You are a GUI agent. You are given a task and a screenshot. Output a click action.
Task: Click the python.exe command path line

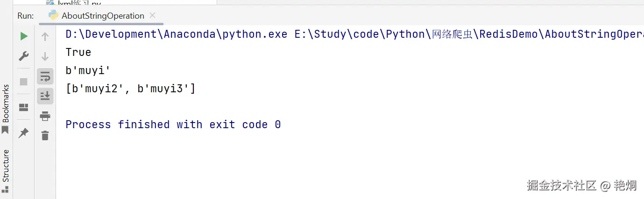pyautogui.click(x=354, y=34)
